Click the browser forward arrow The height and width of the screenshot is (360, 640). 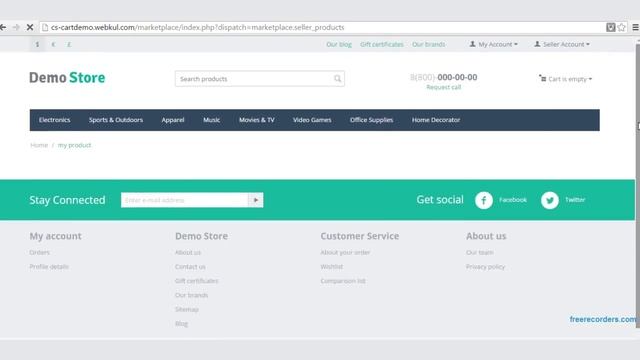click(16, 27)
